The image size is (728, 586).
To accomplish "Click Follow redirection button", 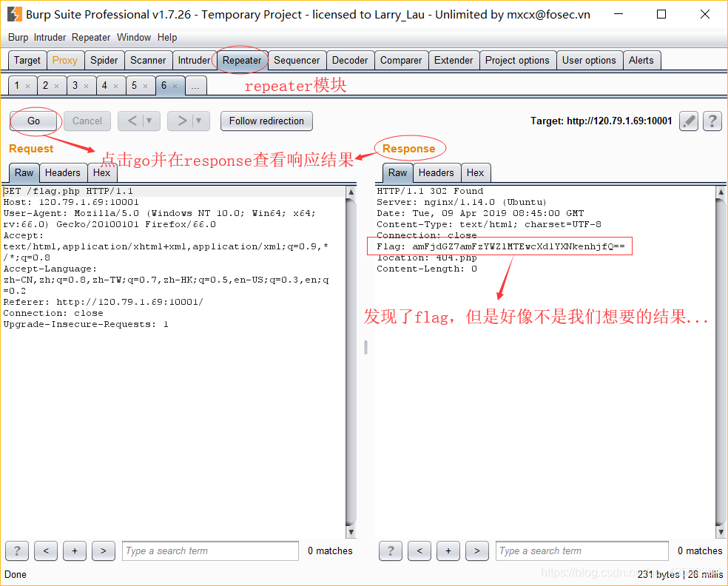I will 266,121.
